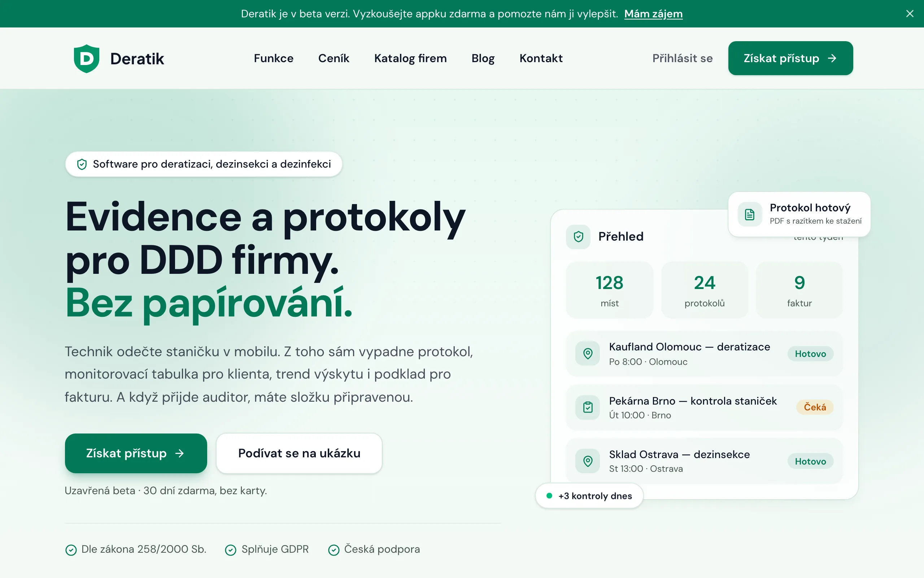This screenshot has width=924, height=578.
Task: Click the shield icon in the software badge
Action: click(x=82, y=164)
